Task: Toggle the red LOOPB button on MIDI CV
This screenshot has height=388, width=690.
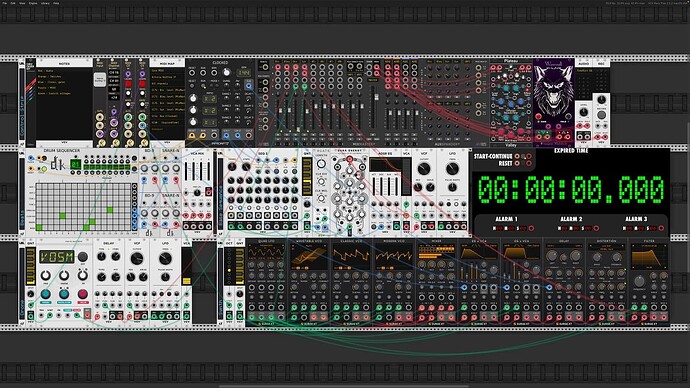Action: (128, 84)
